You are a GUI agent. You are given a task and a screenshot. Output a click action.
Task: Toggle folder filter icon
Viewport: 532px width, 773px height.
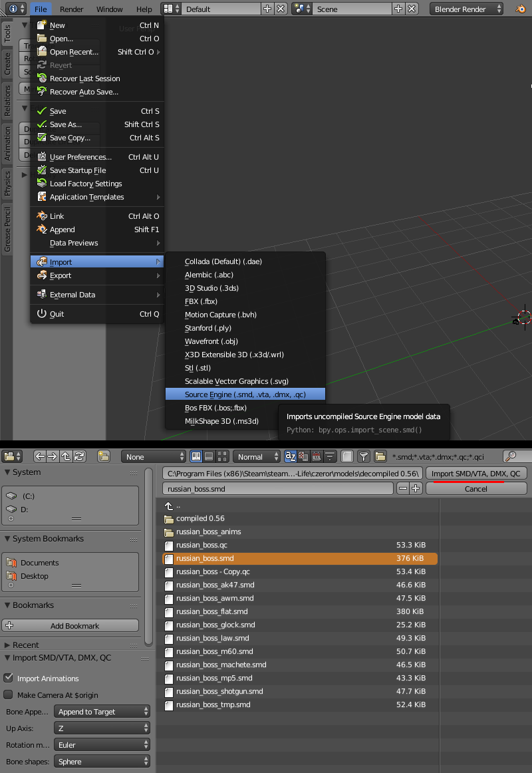[380, 456]
